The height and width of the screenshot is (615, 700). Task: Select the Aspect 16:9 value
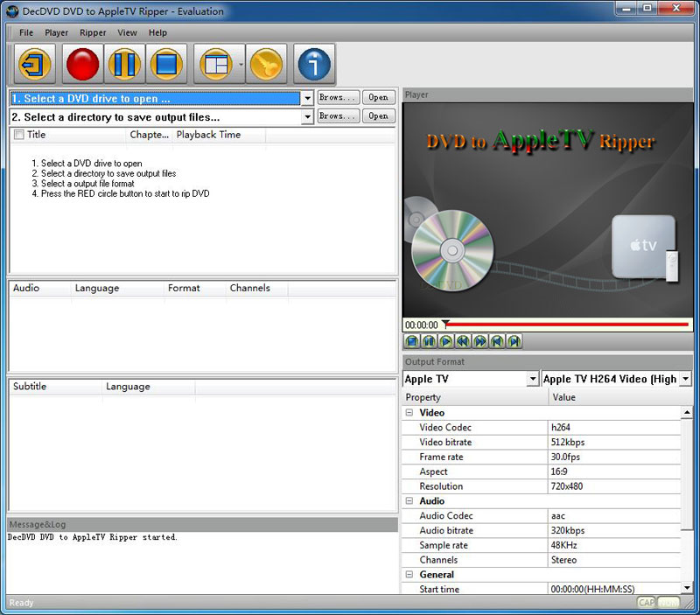point(614,472)
